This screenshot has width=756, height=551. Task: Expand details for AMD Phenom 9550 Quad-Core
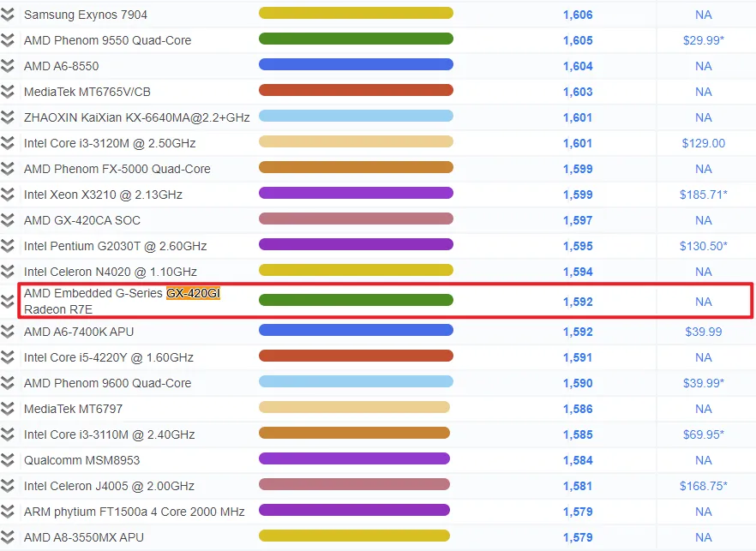pos(9,40)
